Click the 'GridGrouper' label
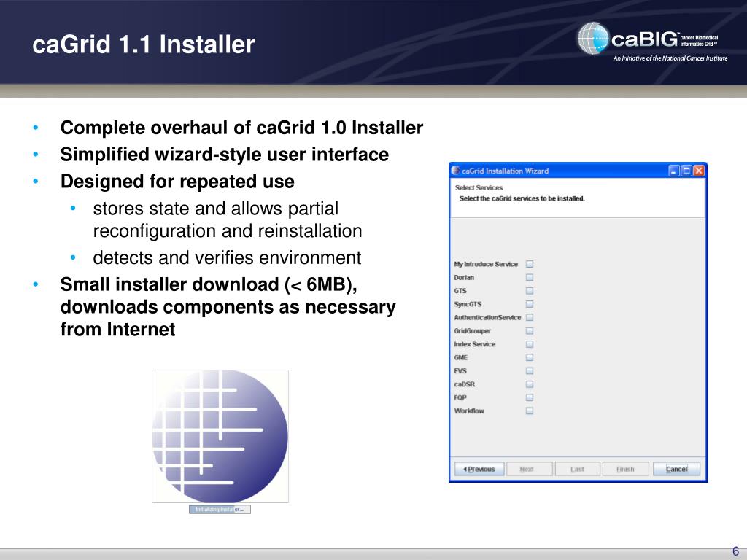This screenshot has height=560, width=747. click(x=472, y=330)
